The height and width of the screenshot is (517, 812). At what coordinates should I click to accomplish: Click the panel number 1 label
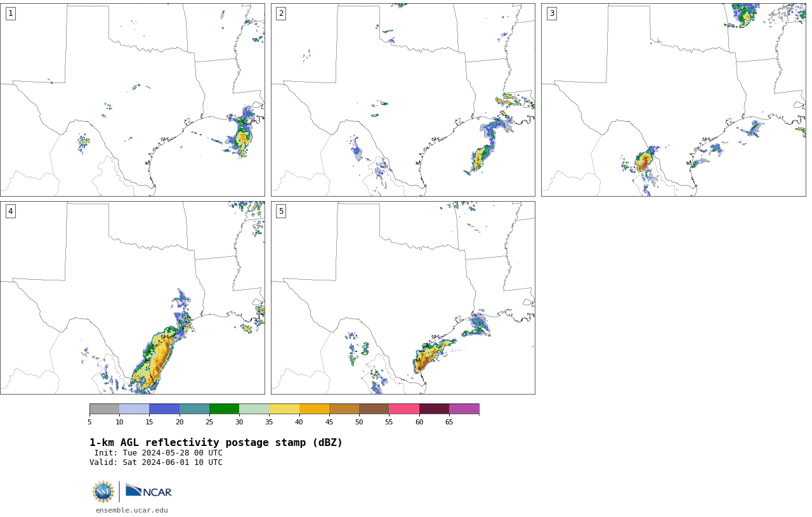click(10, 13)
